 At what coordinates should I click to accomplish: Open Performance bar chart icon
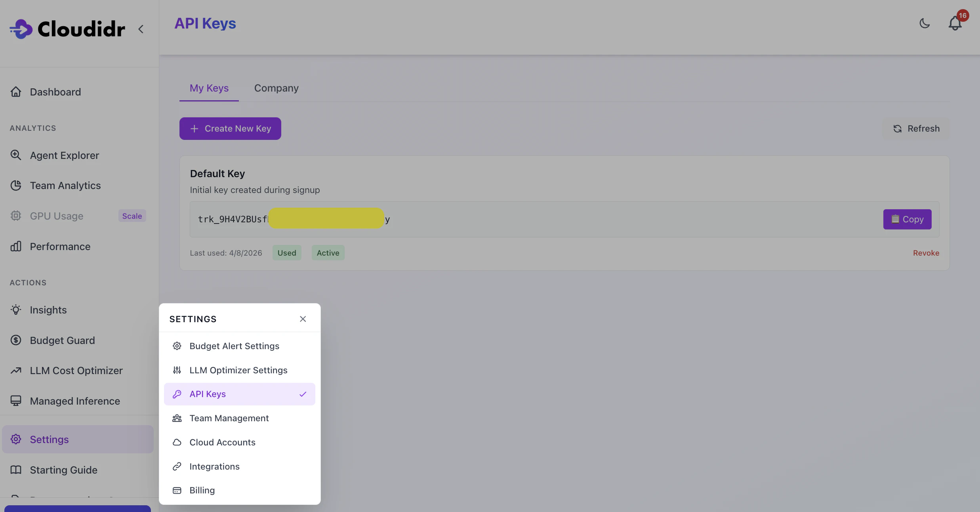coord(16,246)
